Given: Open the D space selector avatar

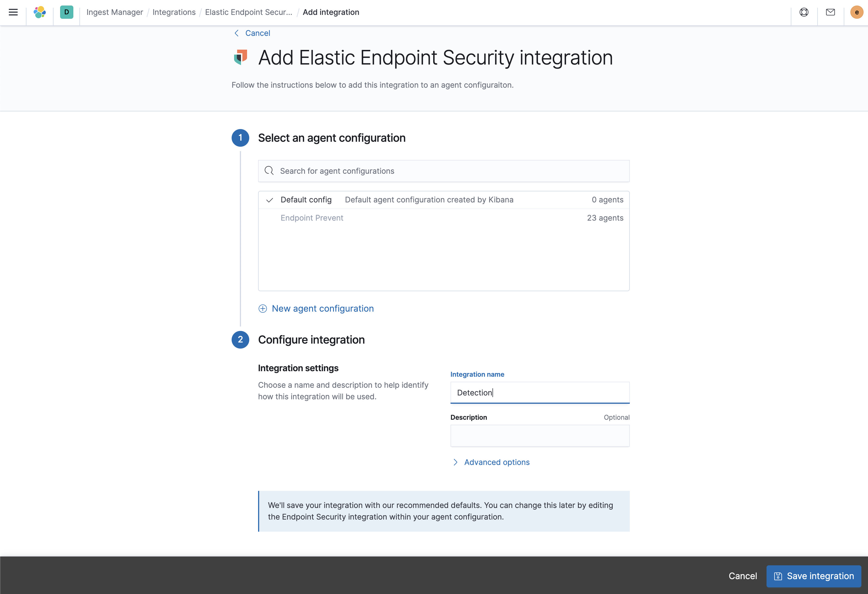Looking at the screenshot, I should coord(66,12).
